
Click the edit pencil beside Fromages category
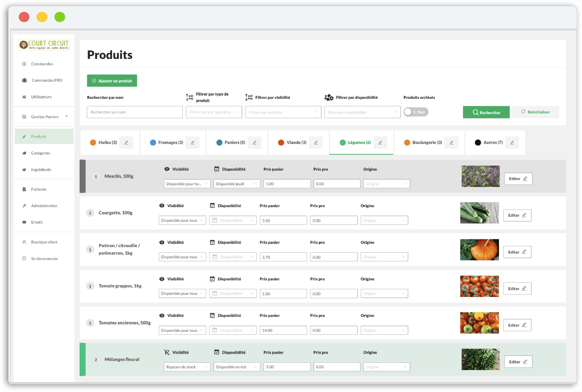tap(192, 143)
